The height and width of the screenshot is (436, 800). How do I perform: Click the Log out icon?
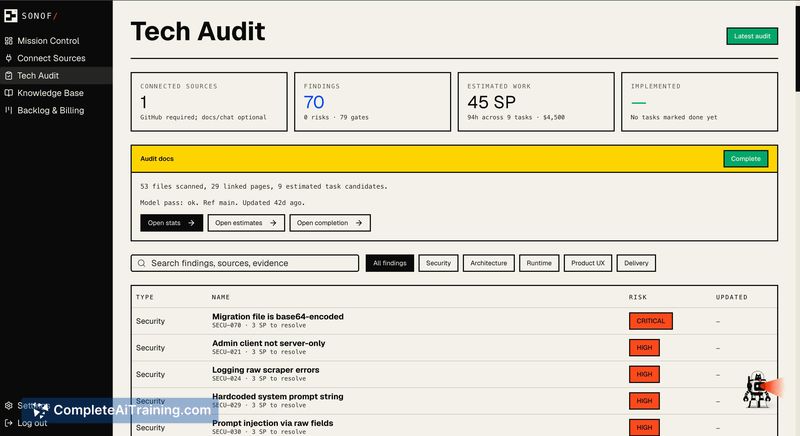point(9,423)
